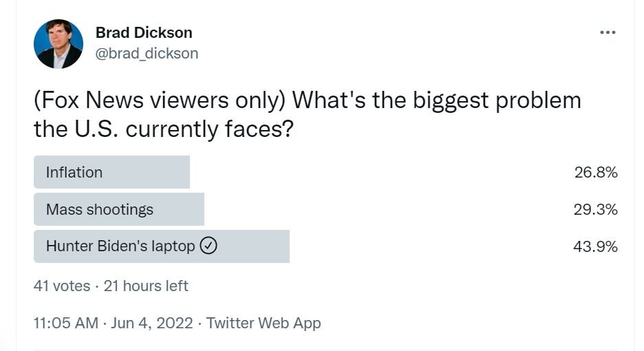Open the 11:05 AM timestamp
This screenshot has width=644, height=351.
(x=66, y=323)
